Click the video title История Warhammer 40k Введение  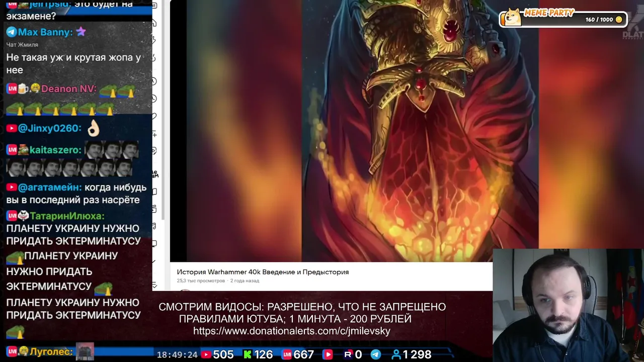click(x=263, y=272)
